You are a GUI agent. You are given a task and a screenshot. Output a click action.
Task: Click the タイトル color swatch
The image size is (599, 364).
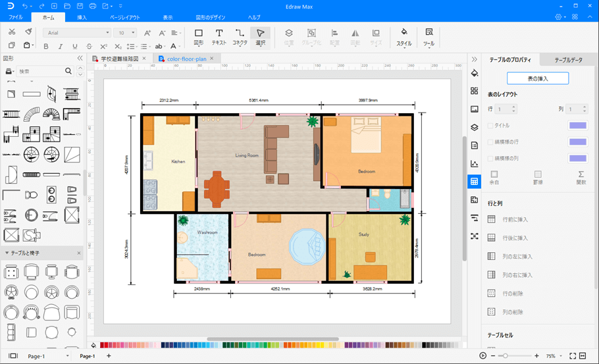pos(578,125)
